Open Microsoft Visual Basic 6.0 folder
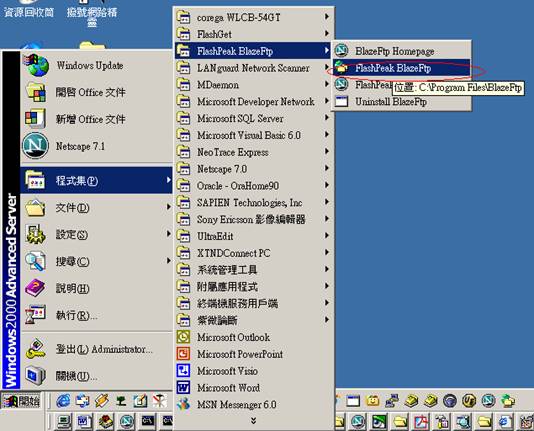This screenshot has height=431, width=534. 253,135
